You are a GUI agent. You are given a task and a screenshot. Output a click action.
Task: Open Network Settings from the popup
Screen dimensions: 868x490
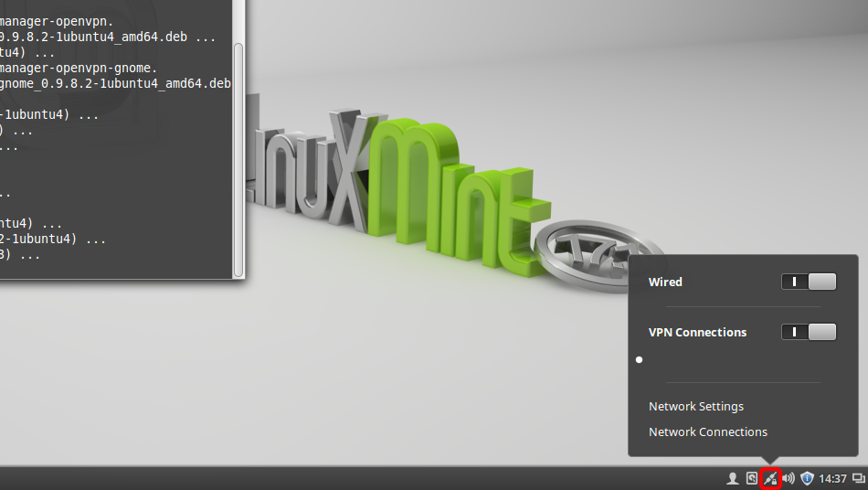pos(696,406)
